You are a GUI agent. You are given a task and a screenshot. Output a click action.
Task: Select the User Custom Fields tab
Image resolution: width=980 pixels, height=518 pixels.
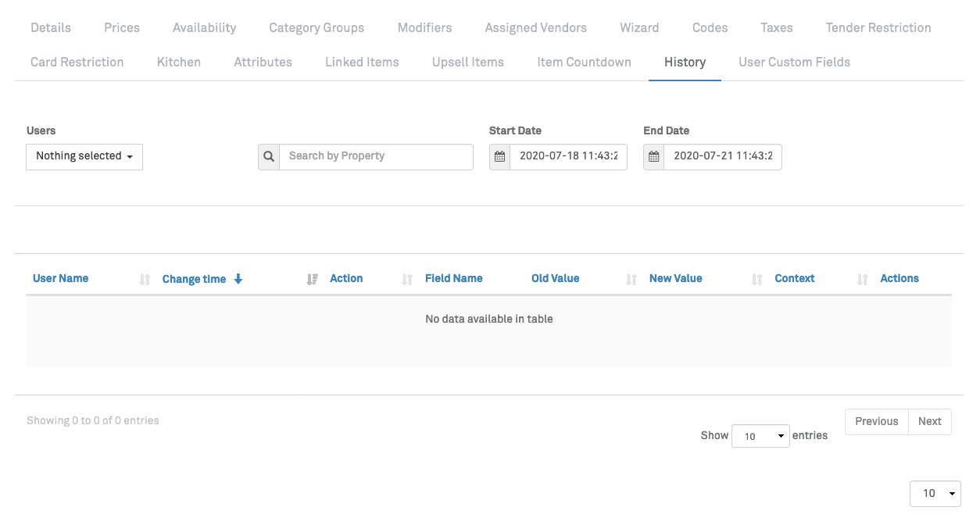tap(794, 62)
